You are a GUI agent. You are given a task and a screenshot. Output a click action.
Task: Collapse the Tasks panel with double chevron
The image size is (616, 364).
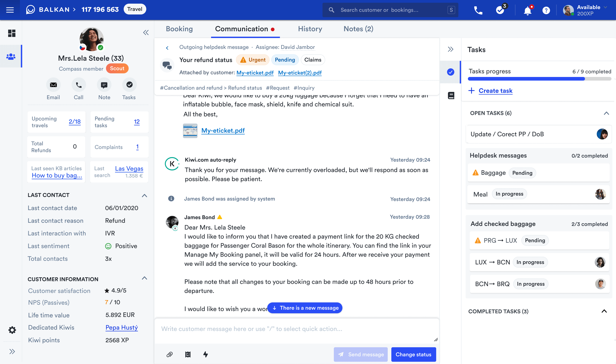tap(450, 49)
